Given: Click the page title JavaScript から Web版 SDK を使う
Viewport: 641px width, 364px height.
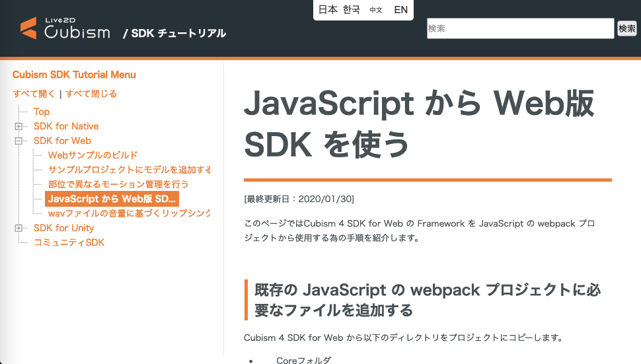Looking at the screenshot, I should coord(419,124).
